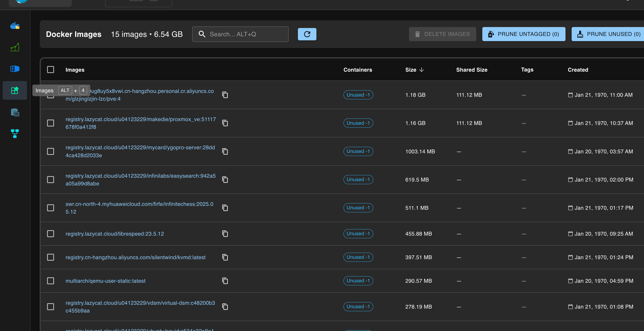Copy the easysearch image name
The width and height of the screenshot is (644, 331).
coord(225,180)
